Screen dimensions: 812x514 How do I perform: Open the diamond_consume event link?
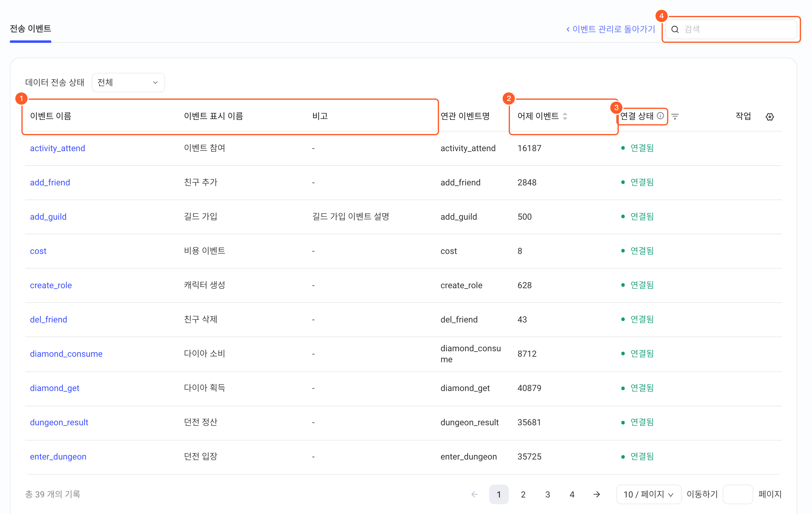pyautogui.click(x=66, y=354)
